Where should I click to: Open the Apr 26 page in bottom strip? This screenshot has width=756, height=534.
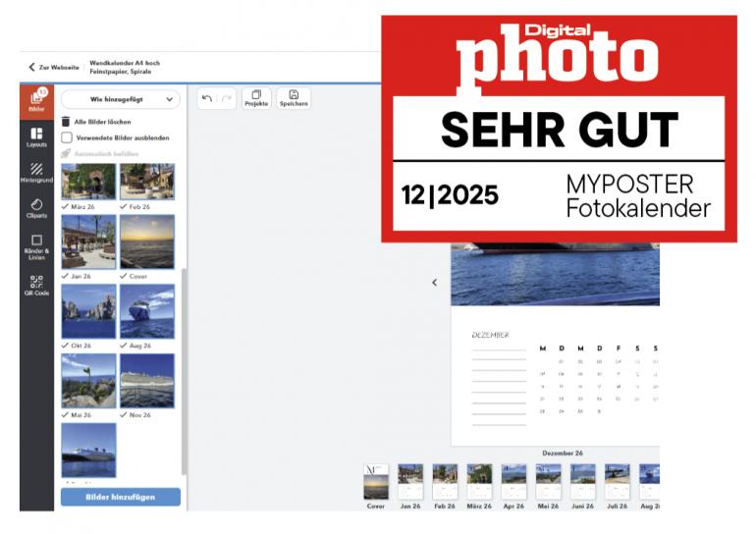click(x=513, y=482)
